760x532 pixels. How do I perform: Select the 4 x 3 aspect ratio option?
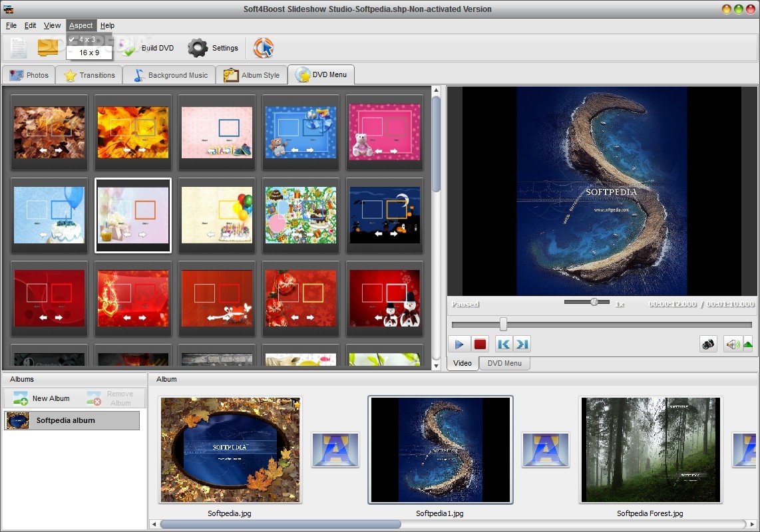[x=87, y=39]
